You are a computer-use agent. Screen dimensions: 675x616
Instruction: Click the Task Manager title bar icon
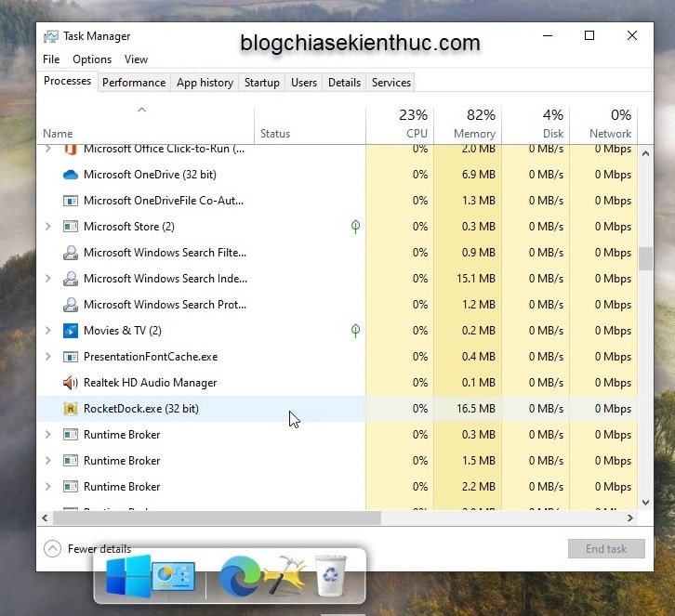(x=51, y=36)
